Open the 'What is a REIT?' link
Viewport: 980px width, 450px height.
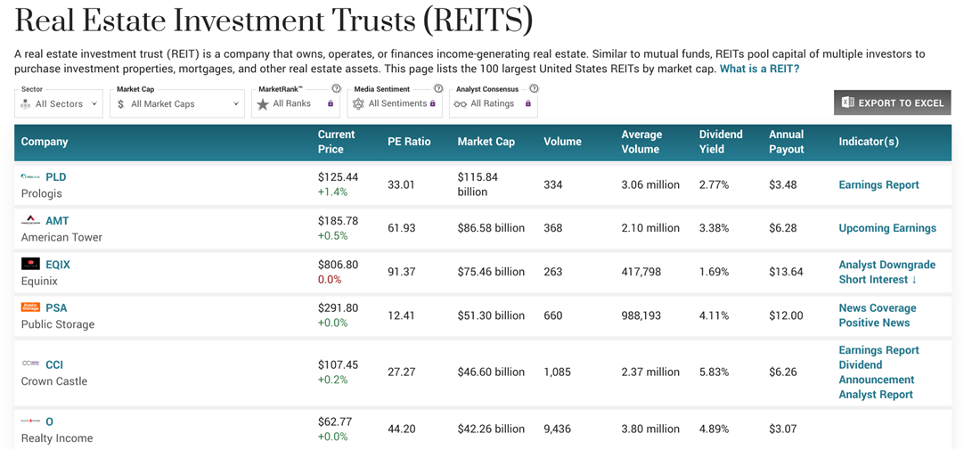(759, 70)
